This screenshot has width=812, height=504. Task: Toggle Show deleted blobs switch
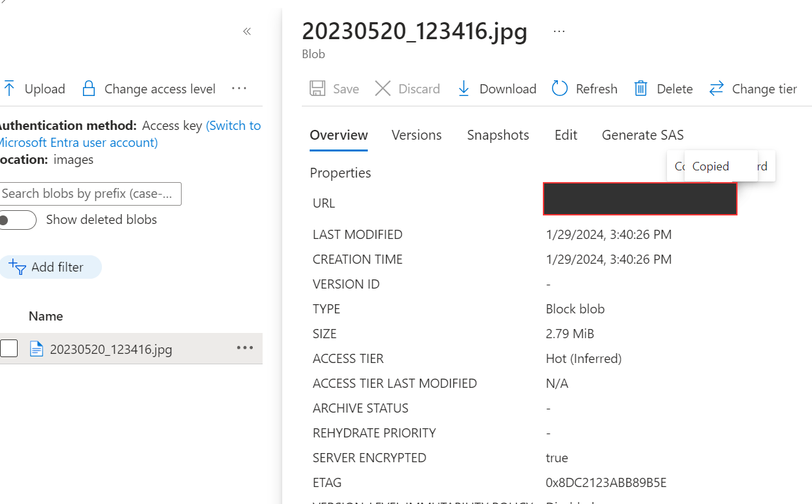tap(18, 220)
